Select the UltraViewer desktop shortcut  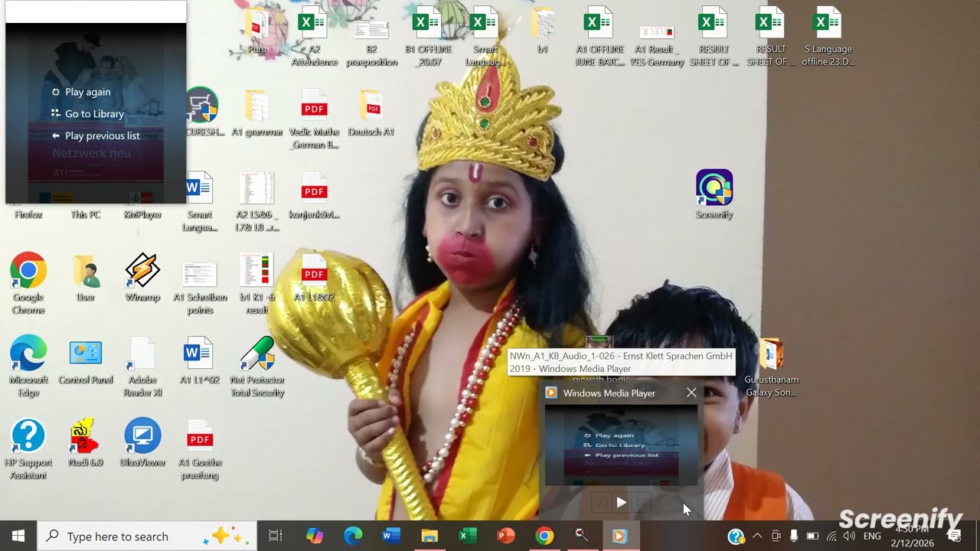point(142,443)
